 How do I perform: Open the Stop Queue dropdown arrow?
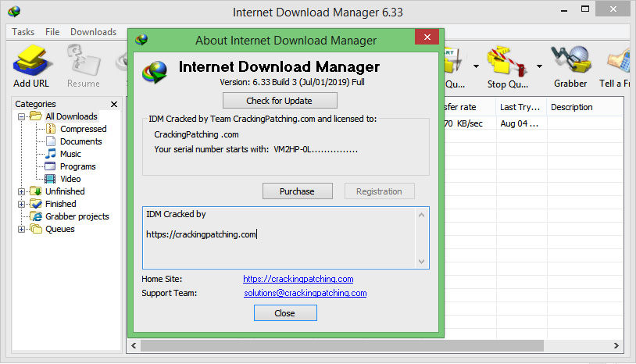click(x=539, y=66)
